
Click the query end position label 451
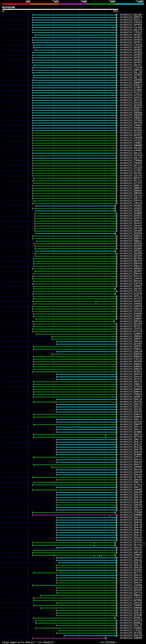tap(115, 11)
